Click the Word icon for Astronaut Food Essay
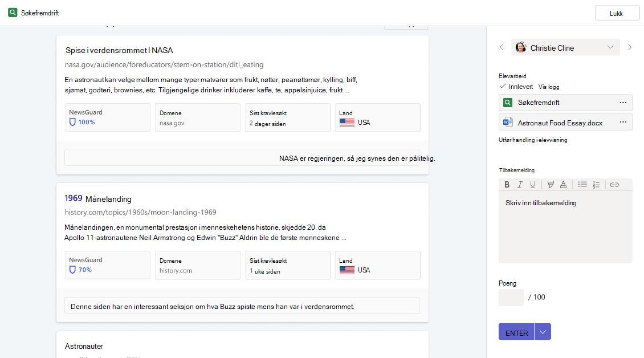The width and height of the screenshot is (644, 358). 508,122
